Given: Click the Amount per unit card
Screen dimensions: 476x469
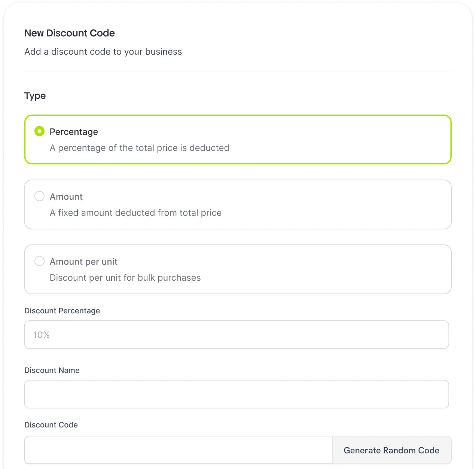Looking at the screenshot, I should point(238,269).
